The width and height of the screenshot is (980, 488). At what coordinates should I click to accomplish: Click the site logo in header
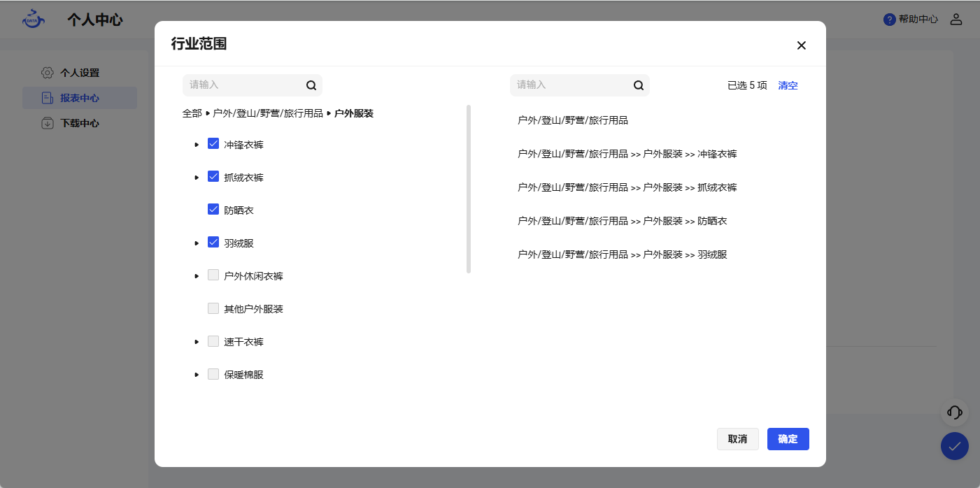[x=34, y=20]
